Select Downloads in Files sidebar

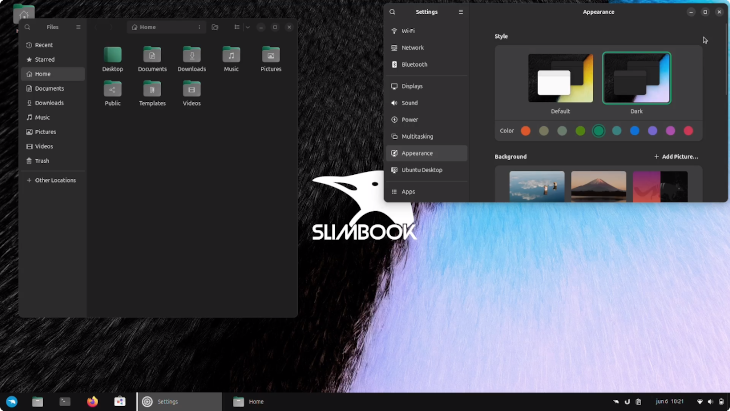53,103
